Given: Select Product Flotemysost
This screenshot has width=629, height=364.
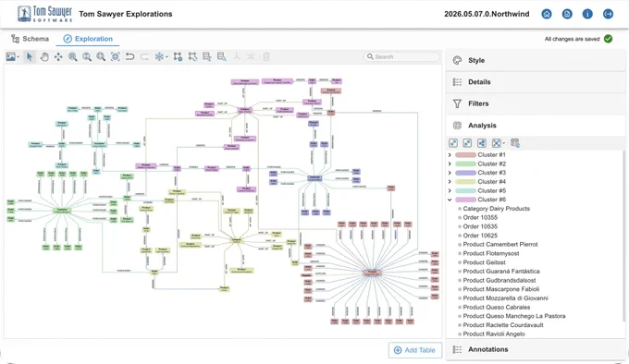Looking at the screenshot, I should click(491, 253).
